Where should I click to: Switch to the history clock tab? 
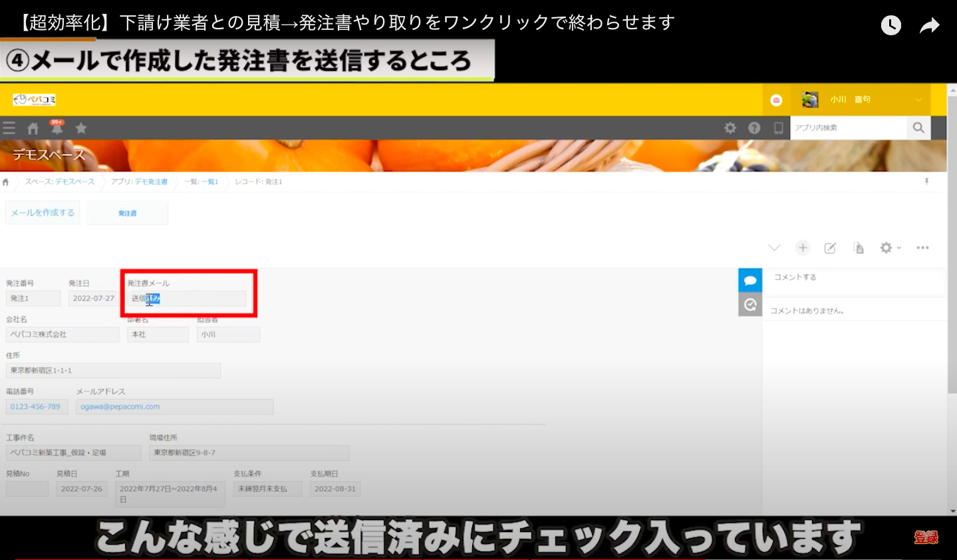[x=750, y=305]
